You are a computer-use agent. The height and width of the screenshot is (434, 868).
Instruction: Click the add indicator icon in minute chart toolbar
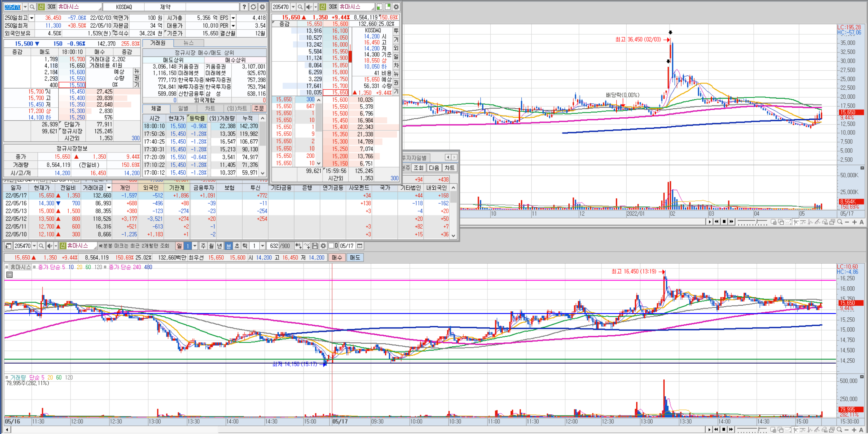coord(298,246)
